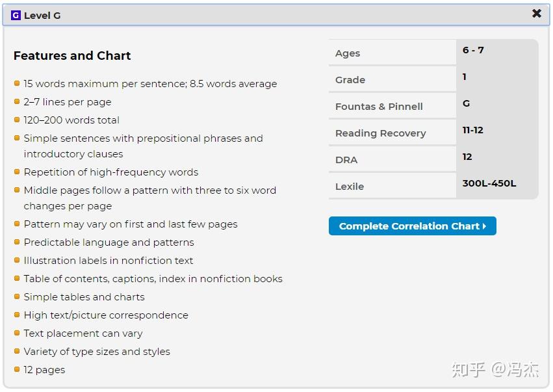Click the '120–200 words total' text
This screenshot has height=392, width=553.
pos(71,120)
